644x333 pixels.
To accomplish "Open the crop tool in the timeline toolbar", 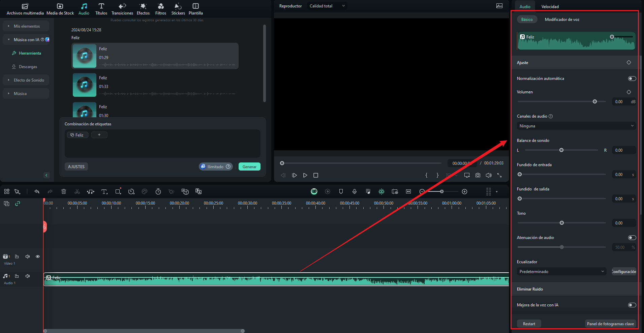I will 118,191.
